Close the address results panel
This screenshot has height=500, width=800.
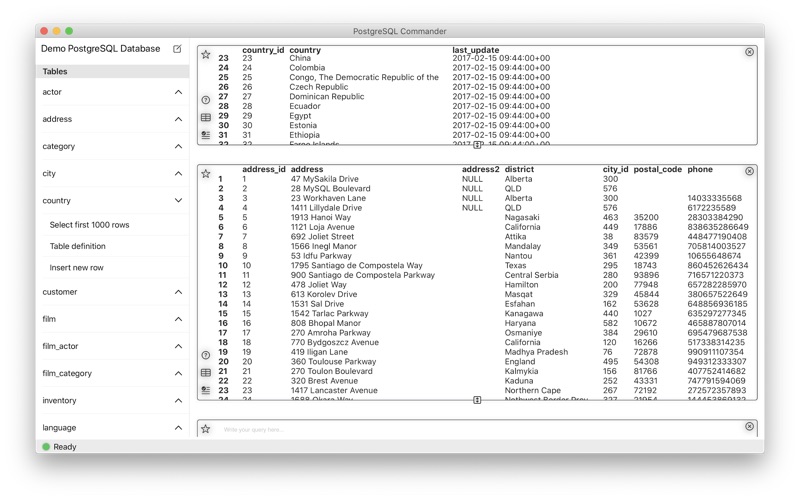click(749, 171)
